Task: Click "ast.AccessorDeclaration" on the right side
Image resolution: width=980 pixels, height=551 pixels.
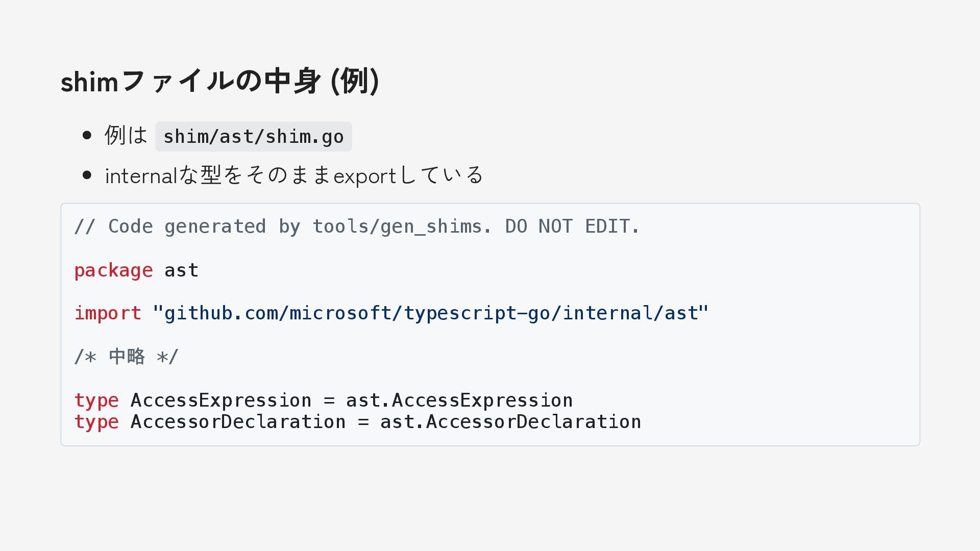Action: [x=510, y=422]
